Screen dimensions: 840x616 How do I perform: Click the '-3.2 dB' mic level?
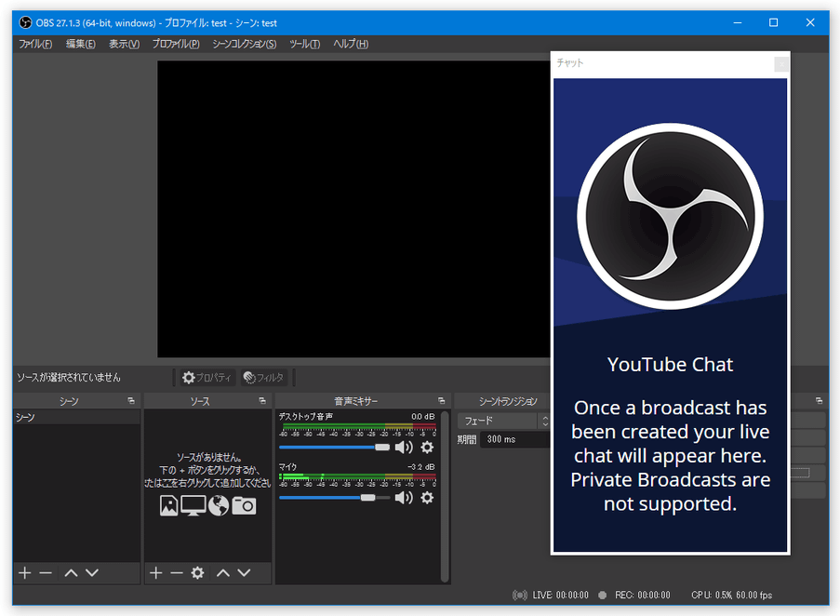pos(421,466)
